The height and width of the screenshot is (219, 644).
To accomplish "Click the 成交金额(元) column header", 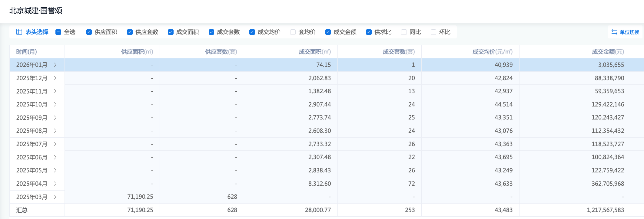I will coord(608,52).
